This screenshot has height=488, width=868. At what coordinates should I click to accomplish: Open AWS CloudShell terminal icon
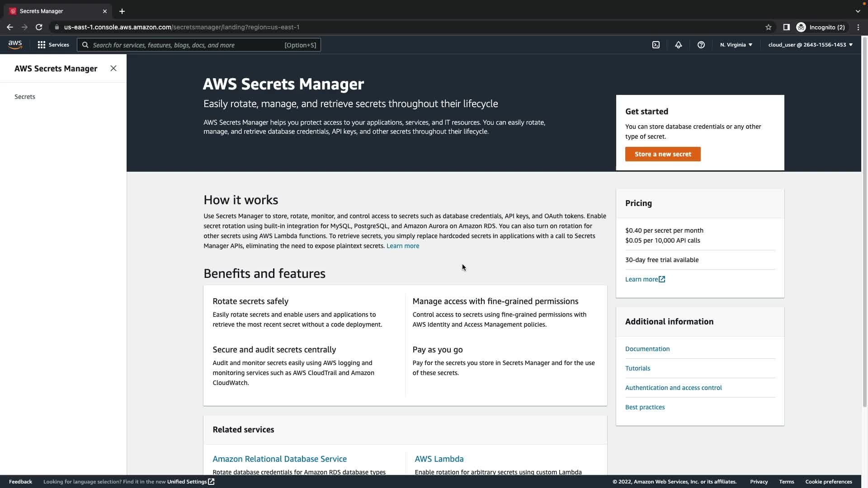point(656,45)
